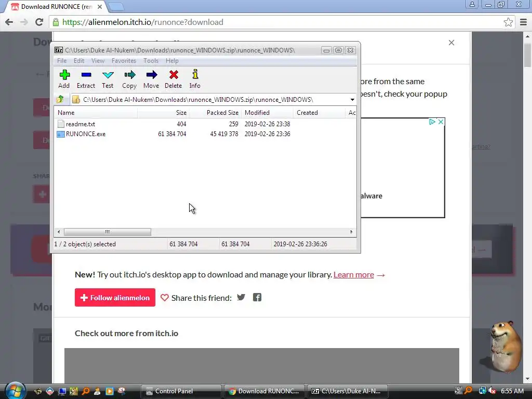Screen dimensions: 532x399
Task: Click the Chrome back button
Action: (x=9, y=22)
